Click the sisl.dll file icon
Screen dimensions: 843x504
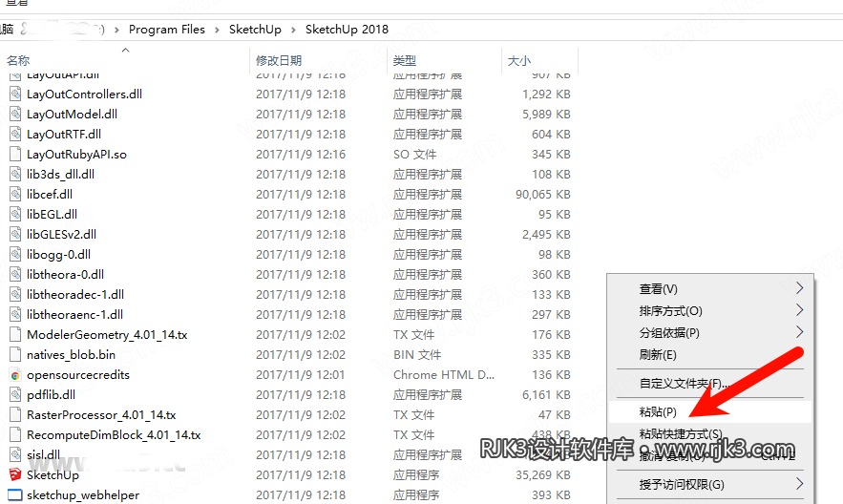pyautogui.click(x=15, y=454)
